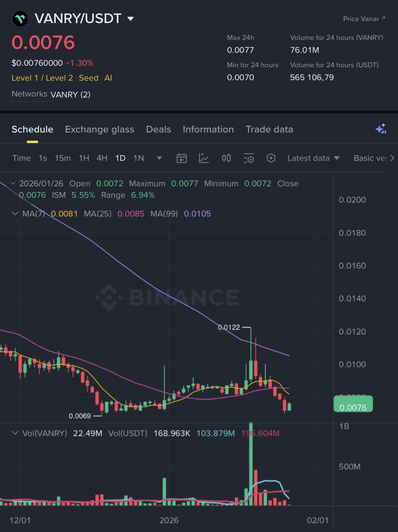Viewport: 398px width, 532px height.
Task: Click the Min for 24 hours value 0.0070
Action: 240,77
